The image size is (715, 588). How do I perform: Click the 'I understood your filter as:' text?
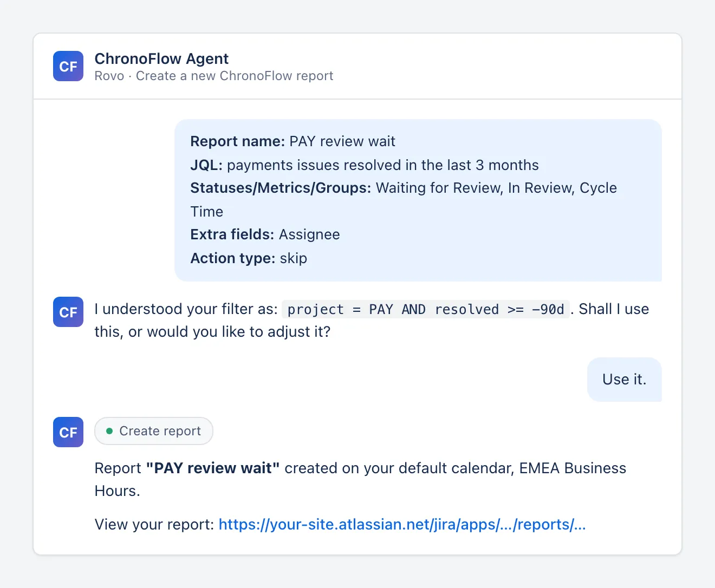pyautogui.click(x=186, y=309)
